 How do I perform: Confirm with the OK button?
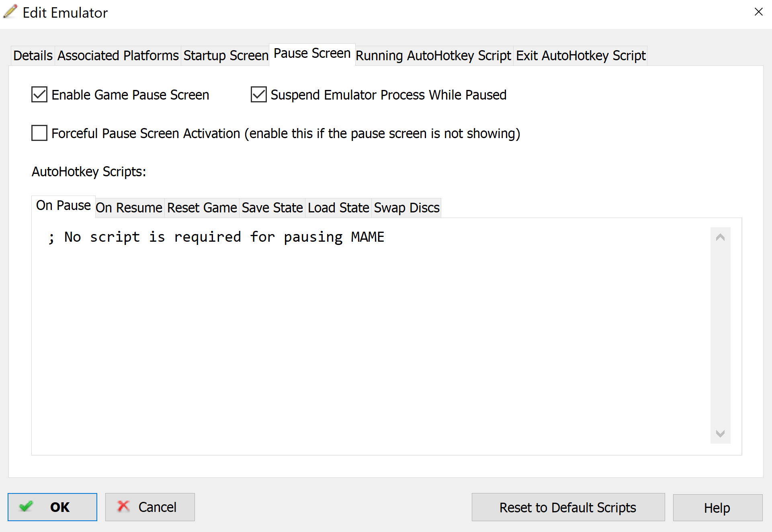point(52,507)
